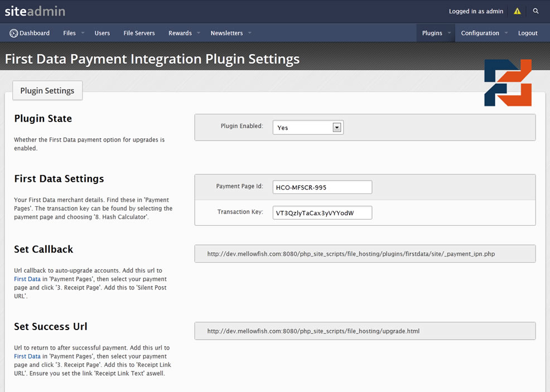Viewport: 550px width, 392px height.
Task: Focus the Transaction Key field
Action: click(x=322, y=213)
